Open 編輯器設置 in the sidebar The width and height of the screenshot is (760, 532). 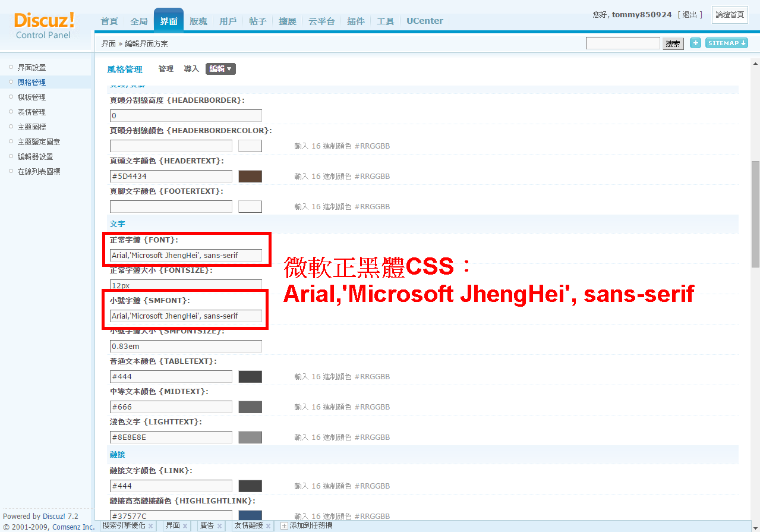click(35, 156)
